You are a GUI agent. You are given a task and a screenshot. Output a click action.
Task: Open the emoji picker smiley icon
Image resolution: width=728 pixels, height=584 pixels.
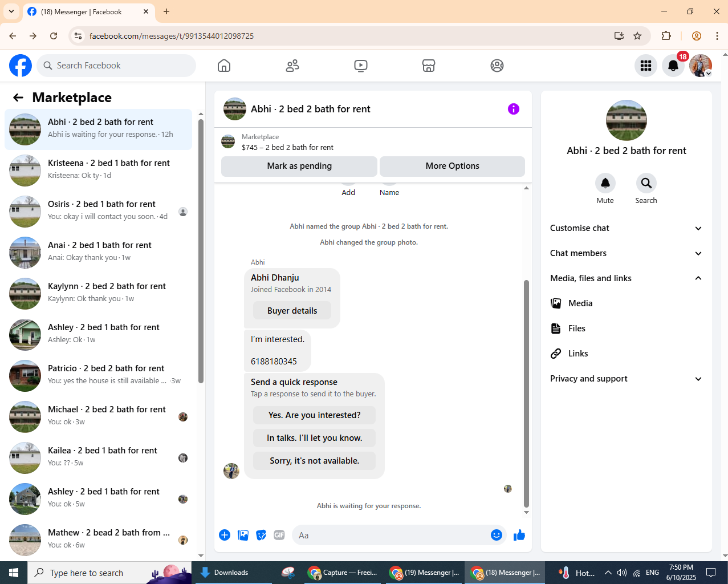tap(497, 535)
